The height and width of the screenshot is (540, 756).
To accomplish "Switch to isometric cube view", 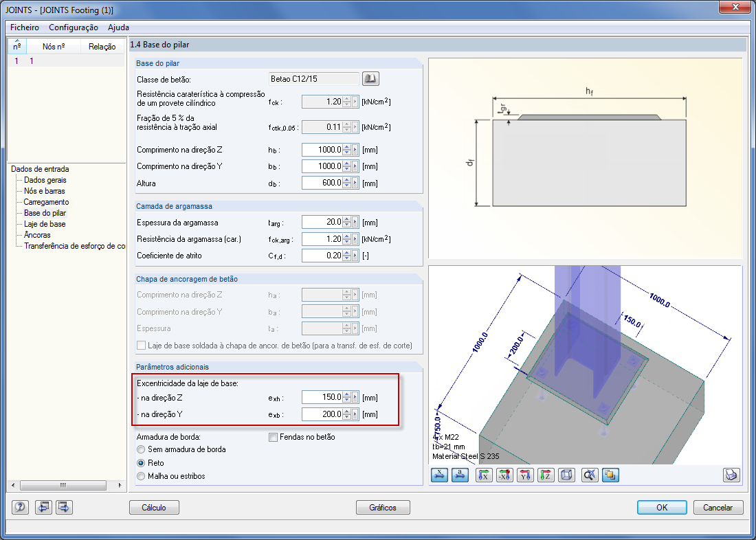I will [566, 475].
